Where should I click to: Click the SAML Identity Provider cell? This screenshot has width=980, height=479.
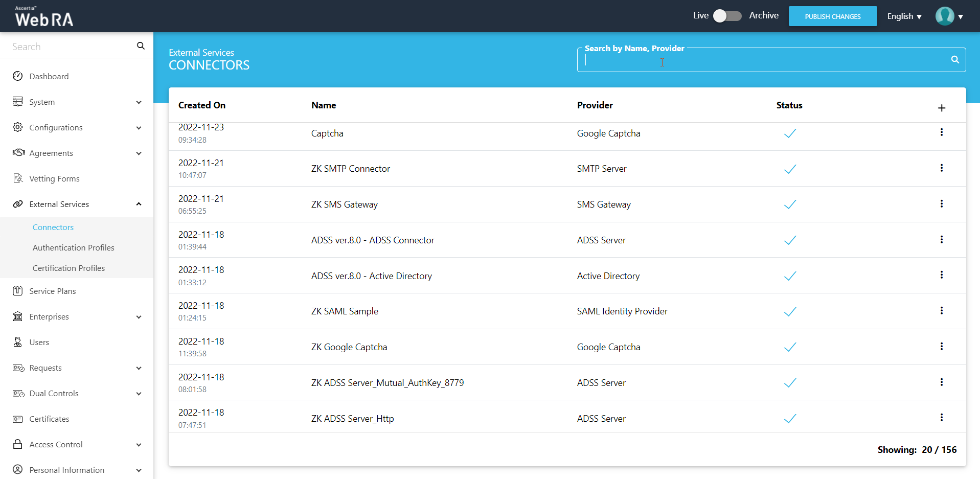point(622,311)
